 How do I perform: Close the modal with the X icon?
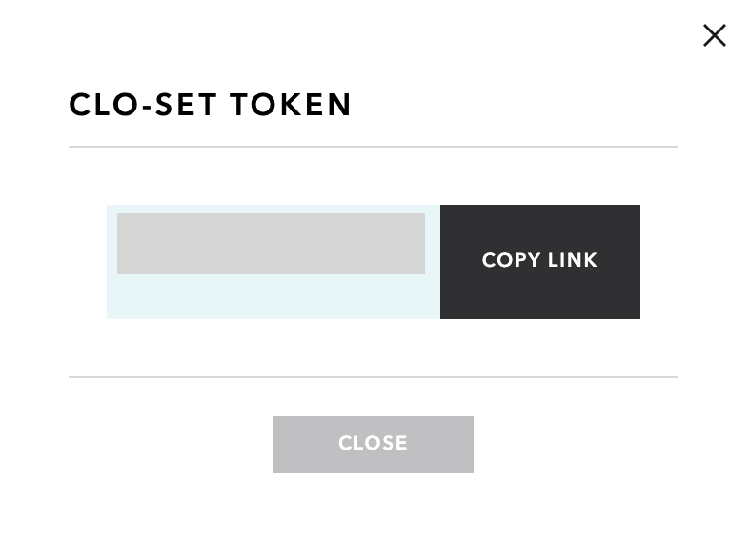point(714,35)
